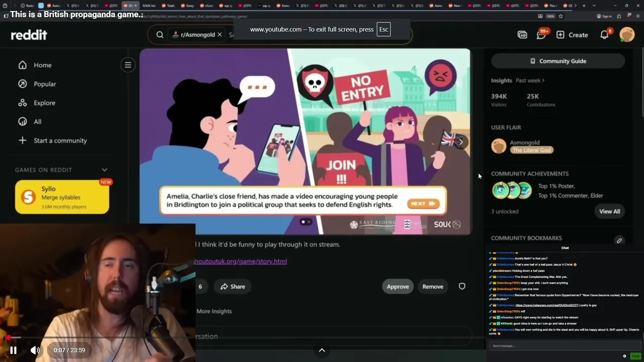Click the video title This is a British propaganda game
The image size is (644, 362).
pyautogui.click(x=76, y=14)
